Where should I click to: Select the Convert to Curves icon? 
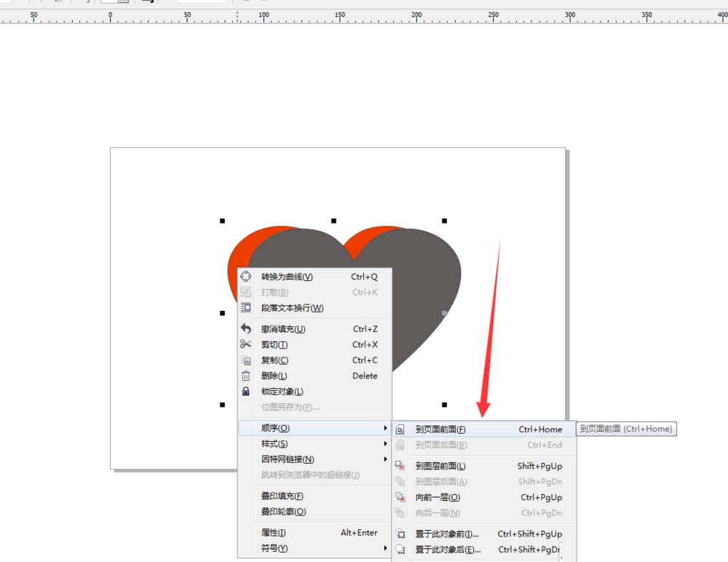(x=248, y=277)
